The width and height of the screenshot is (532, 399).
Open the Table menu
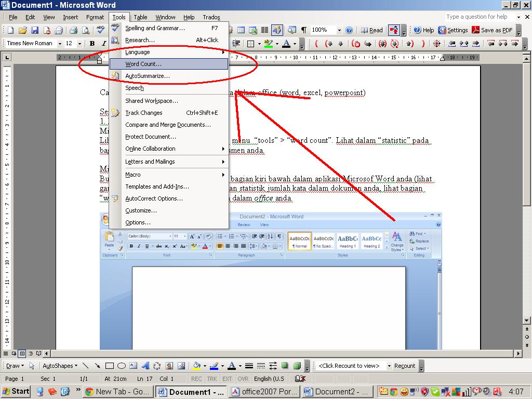click(x=140, y=17)
